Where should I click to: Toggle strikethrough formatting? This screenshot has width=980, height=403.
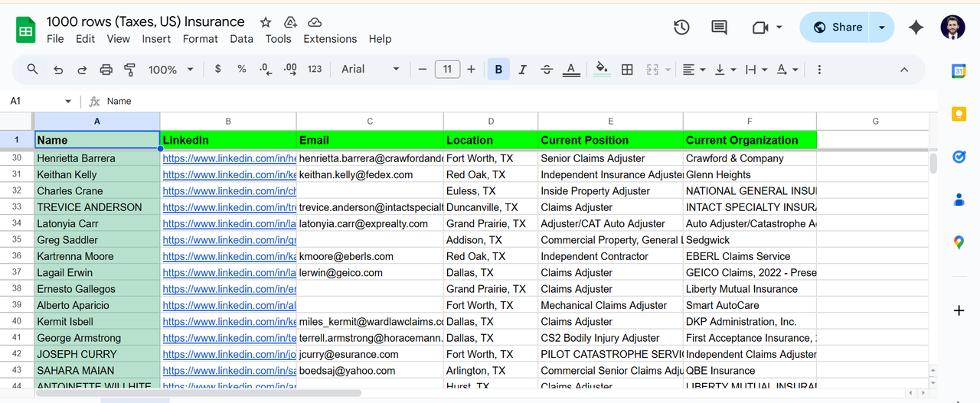click(x=547, y=70)
